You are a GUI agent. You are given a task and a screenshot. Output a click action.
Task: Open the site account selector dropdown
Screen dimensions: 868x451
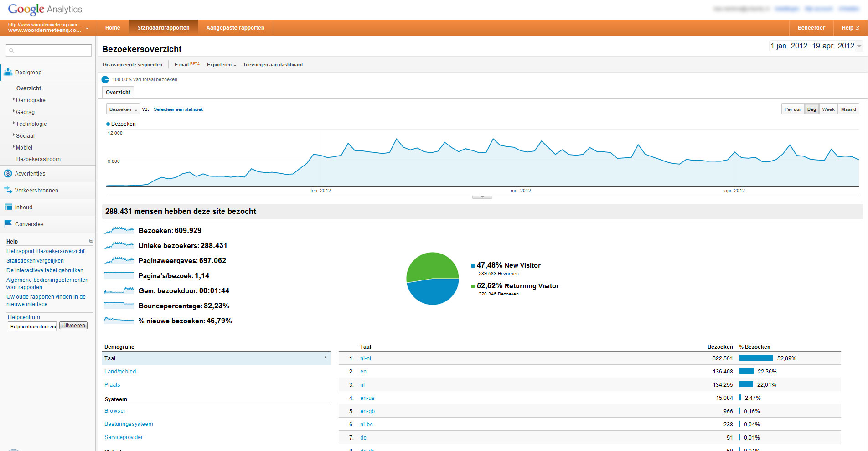click(x=48, y=28)
